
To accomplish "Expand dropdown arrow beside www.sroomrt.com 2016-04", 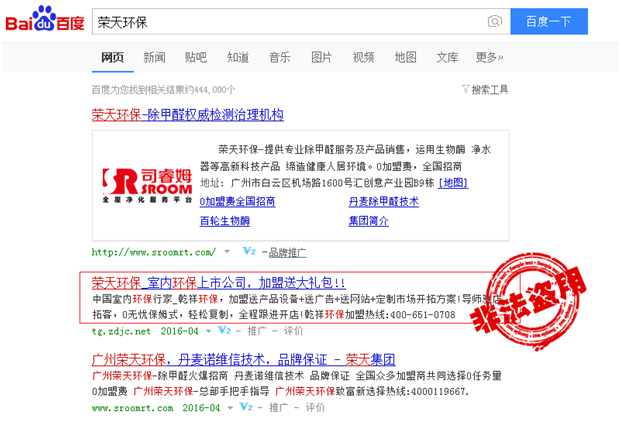I will coord(230,407).
